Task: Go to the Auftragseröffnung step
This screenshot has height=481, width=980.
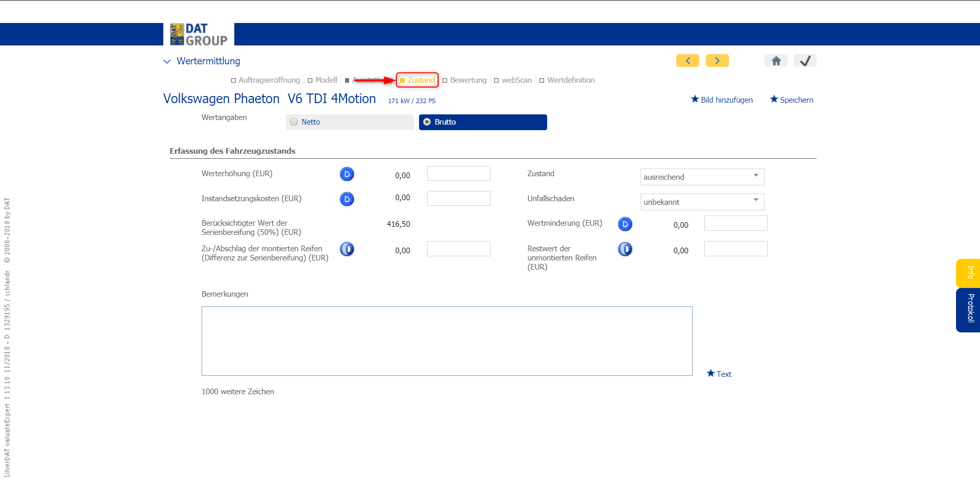Action: click(x=265, y=80)
